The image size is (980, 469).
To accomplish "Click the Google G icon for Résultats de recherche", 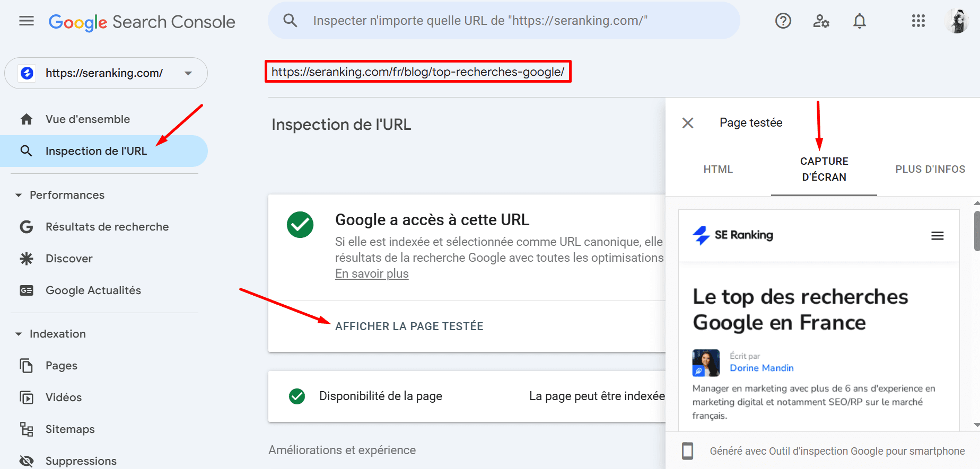I will pos(27,227).
